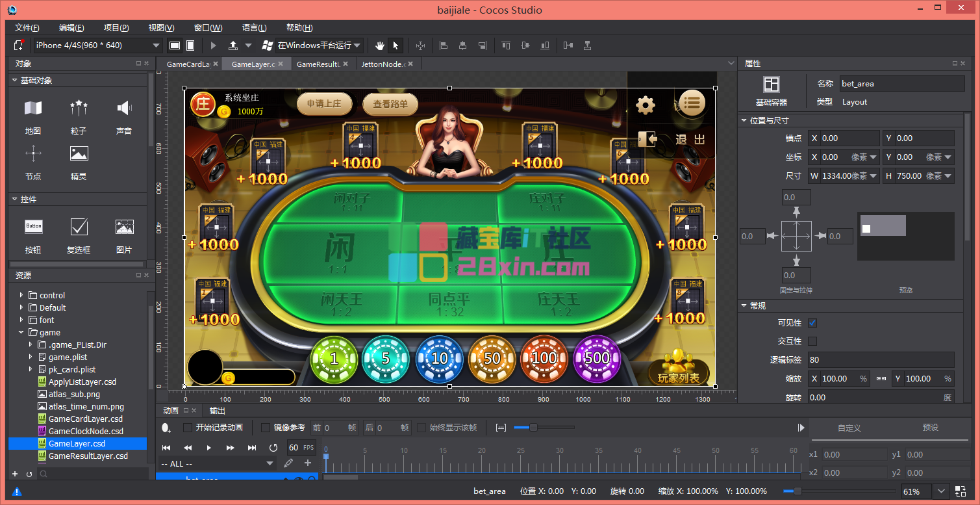Expand the game folder in resources
The width and height of the screenshot is (980, 505).
pyautogui.click(x=21, y=332)
